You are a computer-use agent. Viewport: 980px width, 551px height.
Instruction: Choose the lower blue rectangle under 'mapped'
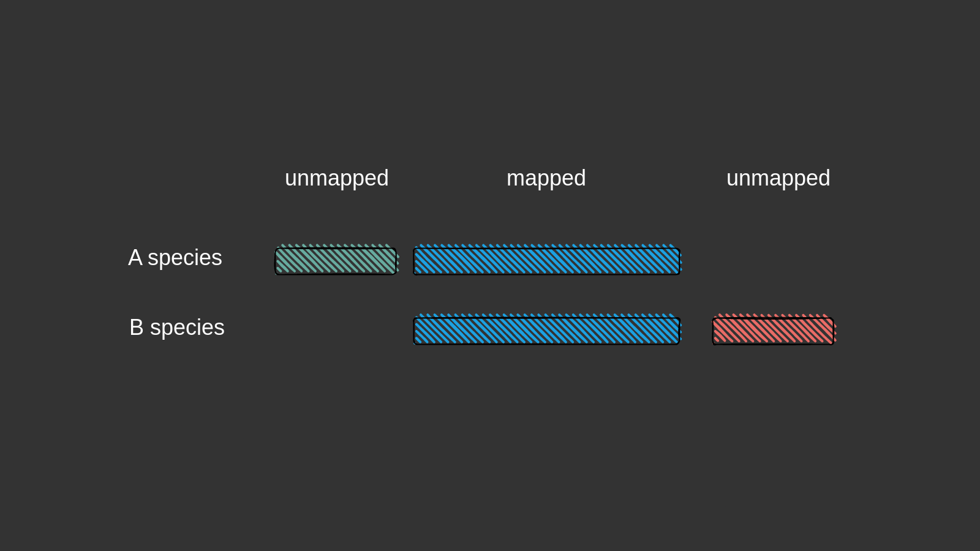(x=547, y=330)
